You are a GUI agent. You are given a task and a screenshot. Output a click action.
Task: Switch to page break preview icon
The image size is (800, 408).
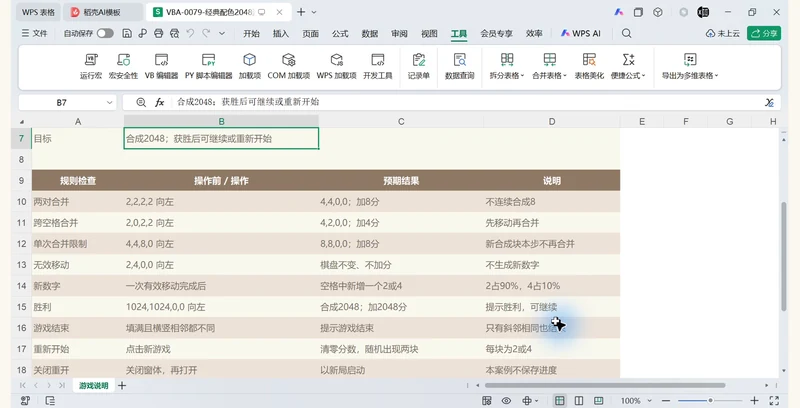598,401
